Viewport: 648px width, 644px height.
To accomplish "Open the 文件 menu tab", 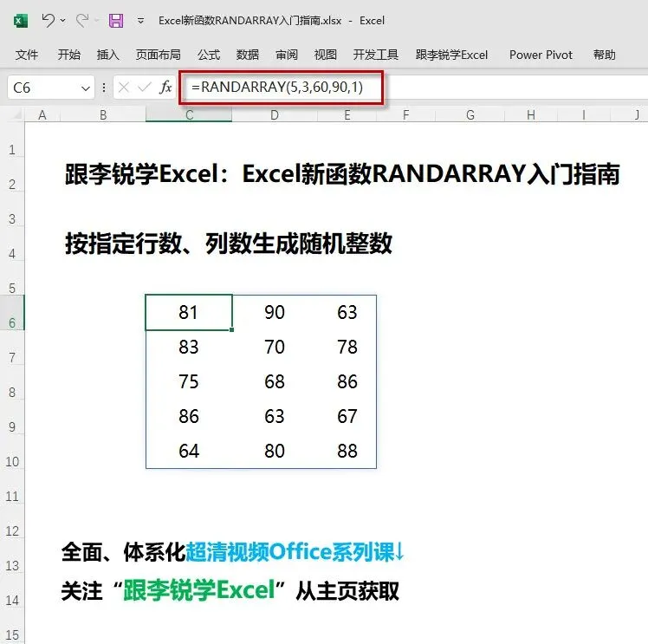I will click(x=27, y=55).
